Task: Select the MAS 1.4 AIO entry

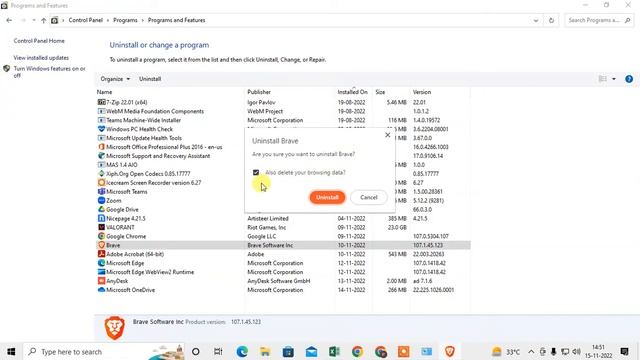Action: 283,165
